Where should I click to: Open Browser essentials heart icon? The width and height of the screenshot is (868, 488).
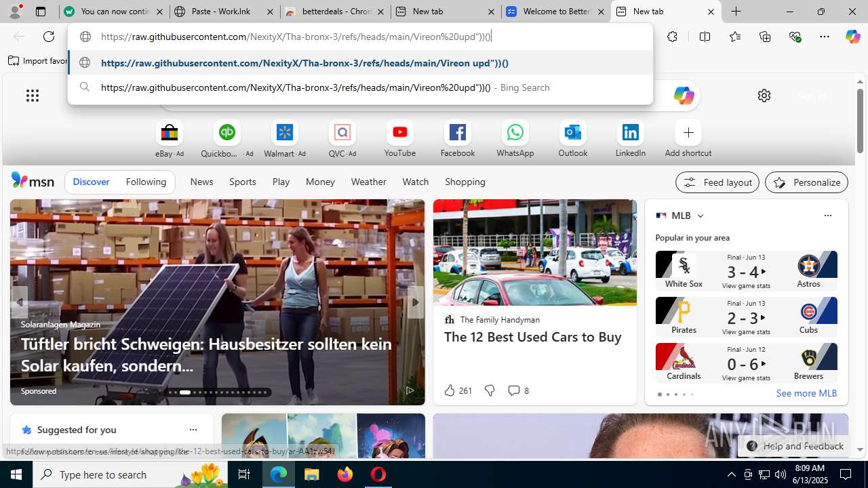coord(795,37)
